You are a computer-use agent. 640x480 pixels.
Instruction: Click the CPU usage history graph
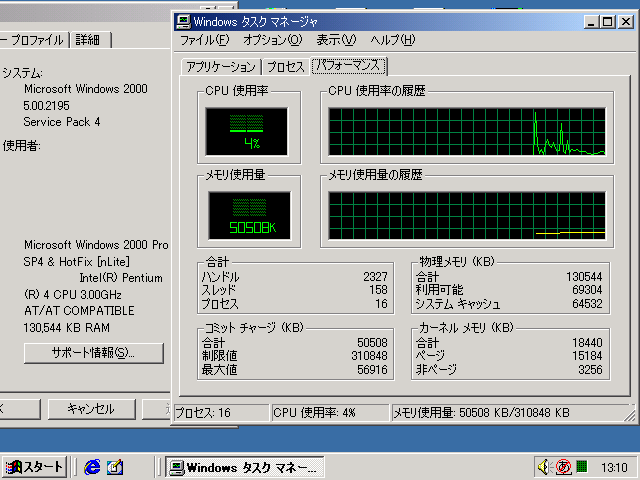(x=467, y=131)
